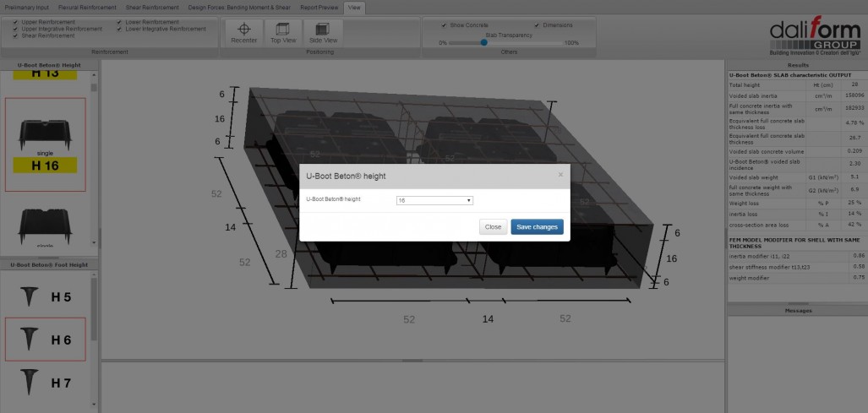
Task: Toggle Upper Reinforcement checkbox
Action: (x=15, y=22)
